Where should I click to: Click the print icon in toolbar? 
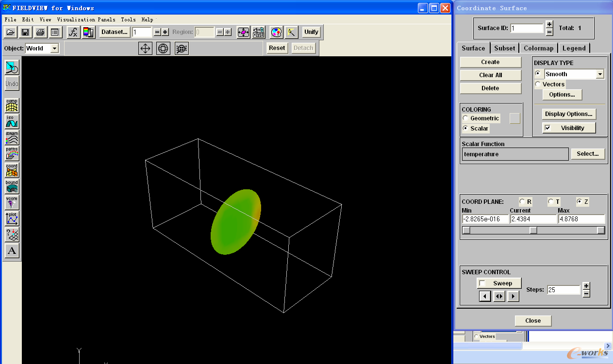pos(40,32)
